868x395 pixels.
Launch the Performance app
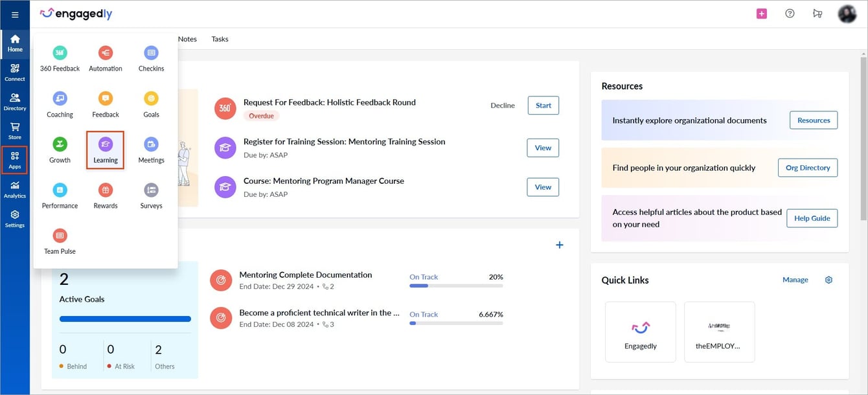[x=60, y=196]
